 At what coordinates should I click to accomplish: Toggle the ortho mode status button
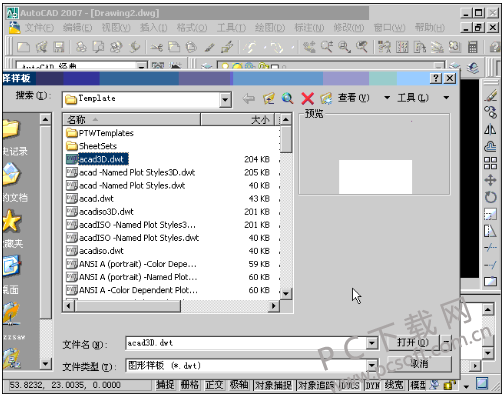(214, 385)
